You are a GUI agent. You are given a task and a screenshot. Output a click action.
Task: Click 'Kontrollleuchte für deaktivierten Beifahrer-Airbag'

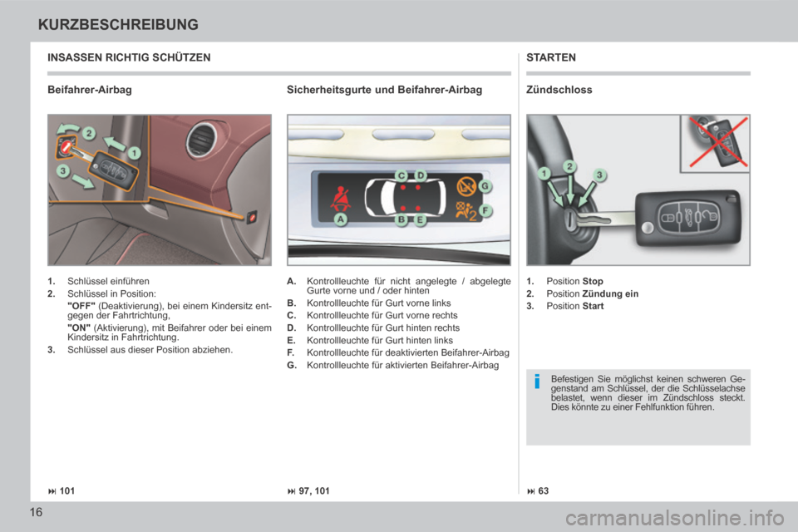tap(408, 352)
